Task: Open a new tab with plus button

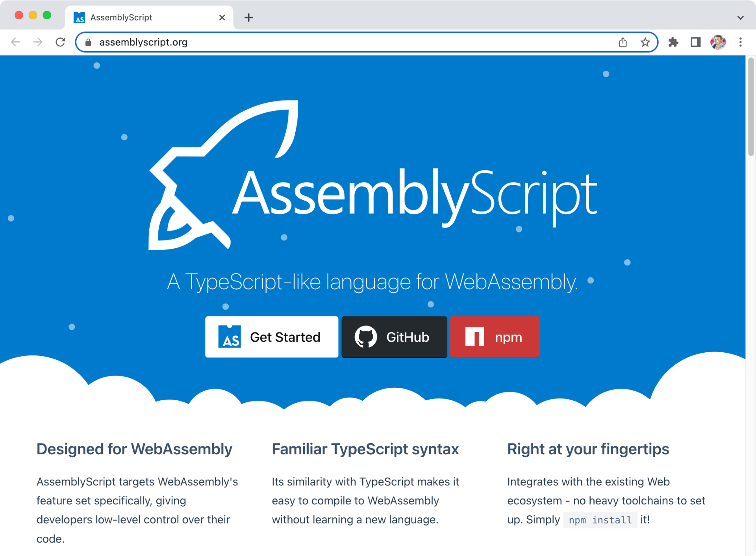Action: click(x=248, y=17)
